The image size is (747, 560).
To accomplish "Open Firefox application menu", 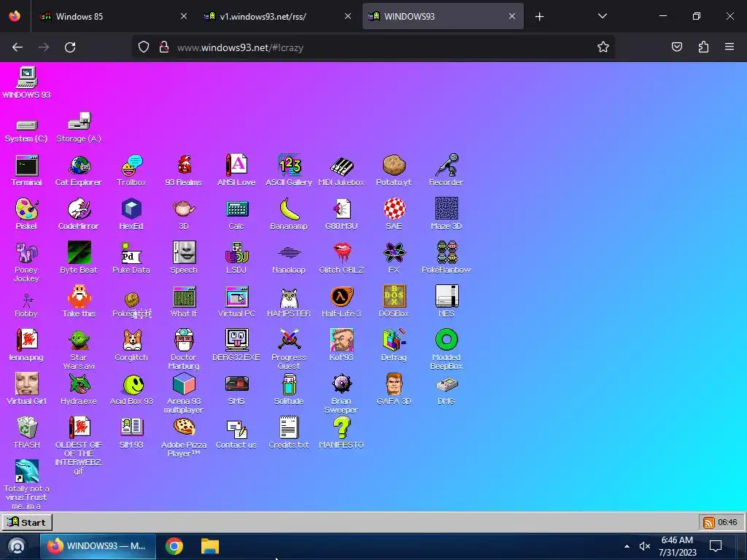I will 729,47.
